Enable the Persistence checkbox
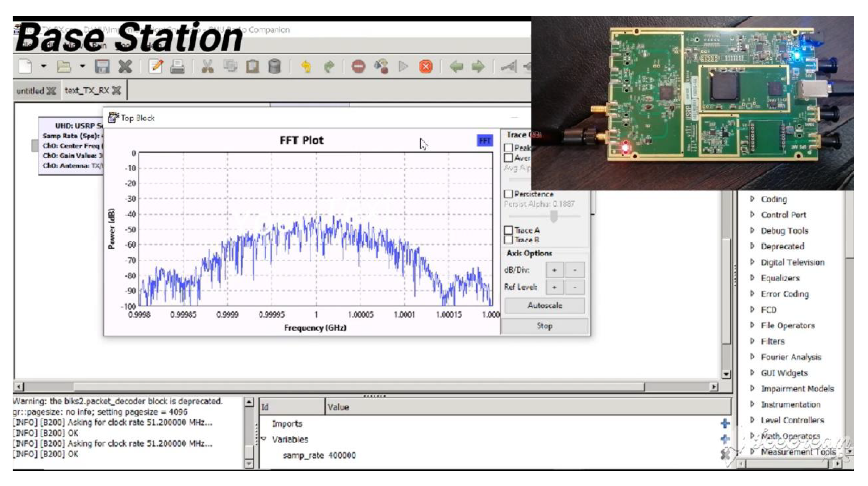 tap(508, 194)
